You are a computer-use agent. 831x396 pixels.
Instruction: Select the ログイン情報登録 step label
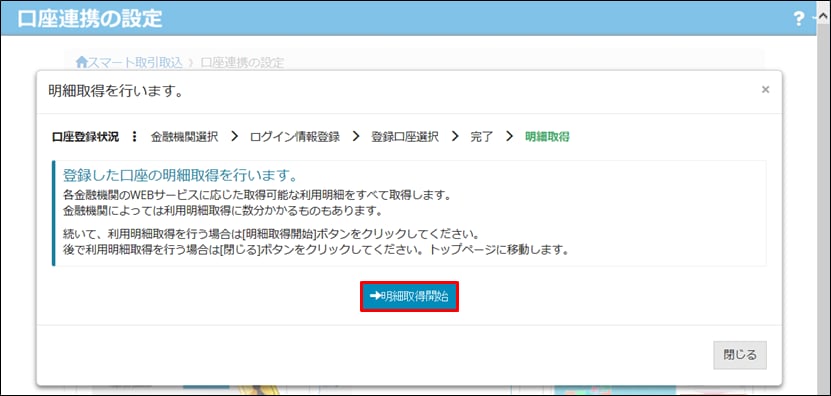coord(295,136)
